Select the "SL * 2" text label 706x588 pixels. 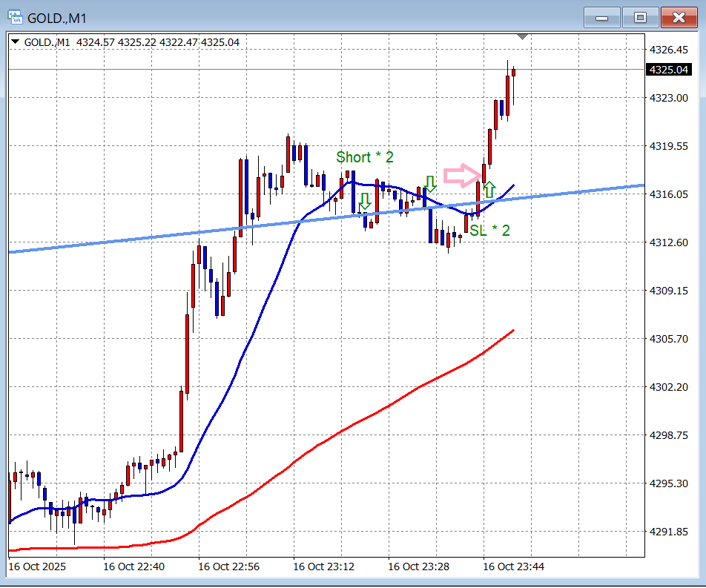pos(490,231)
